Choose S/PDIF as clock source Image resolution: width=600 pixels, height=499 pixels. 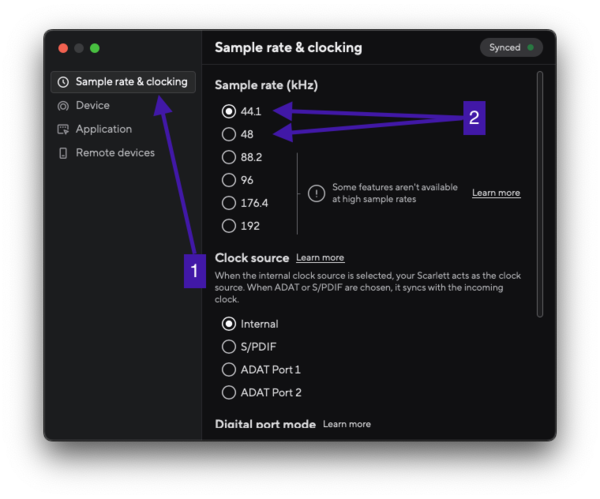pyautogui.click(x=229, y=347)
